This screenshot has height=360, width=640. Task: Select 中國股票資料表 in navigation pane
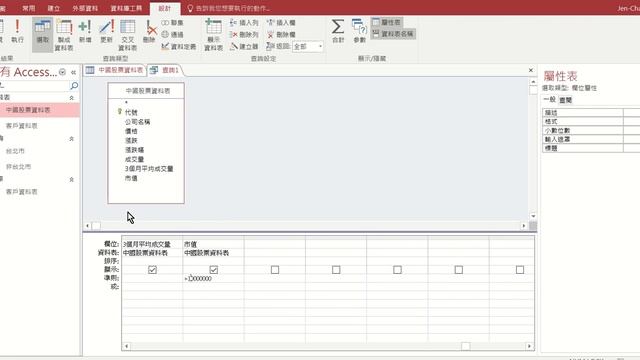40,110
